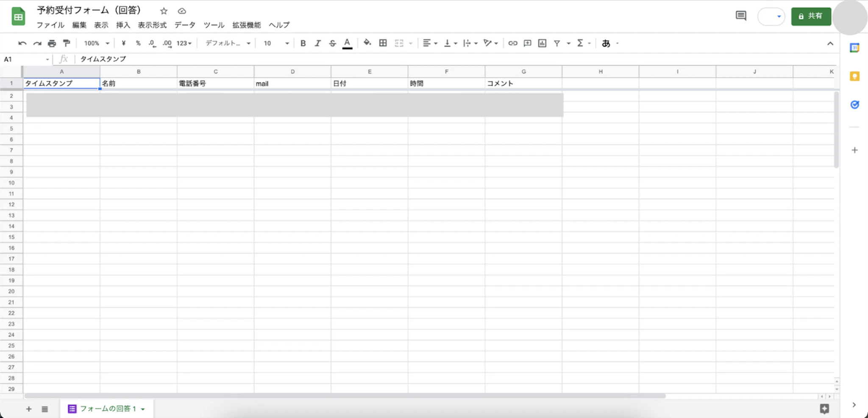The width and height of the screenshot is (868, 418).
Task: Open Google Tasks in the sidebar
Action: [x=854, y=104]
